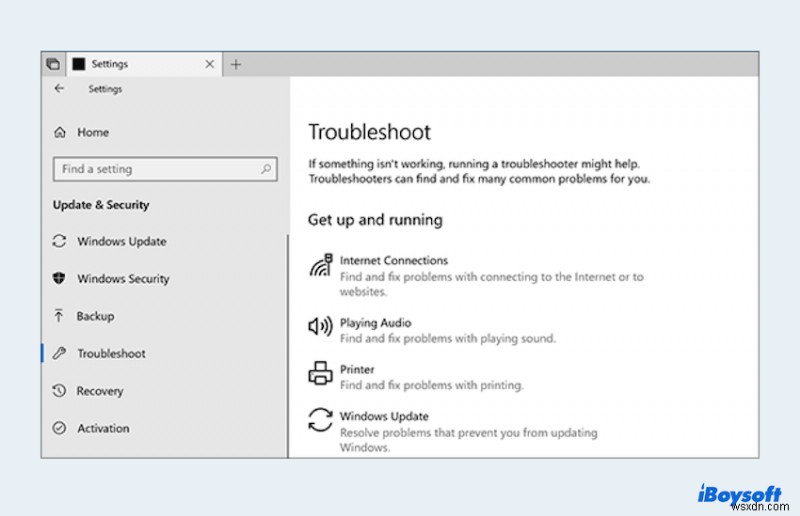This screenshot has height=516, width=800.
Task: Click the Home house icon
Action: pyautogui.click(x=60, y=132)
